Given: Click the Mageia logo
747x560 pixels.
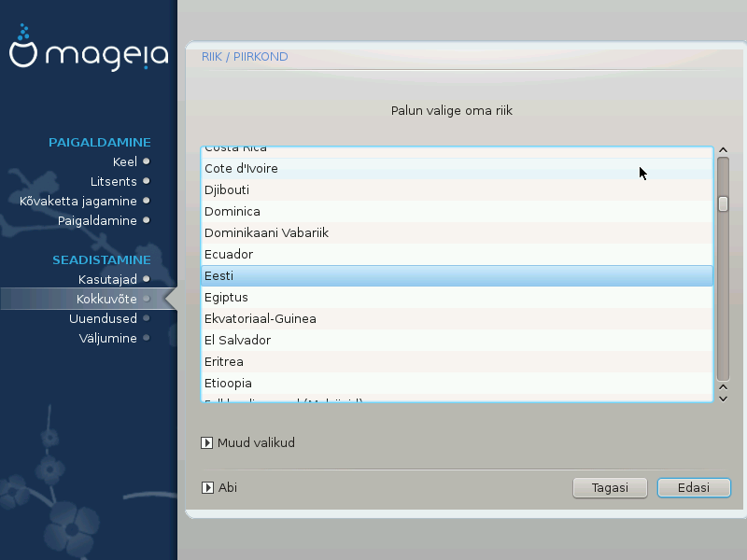Looking at the screenshot, I should 89,53.
